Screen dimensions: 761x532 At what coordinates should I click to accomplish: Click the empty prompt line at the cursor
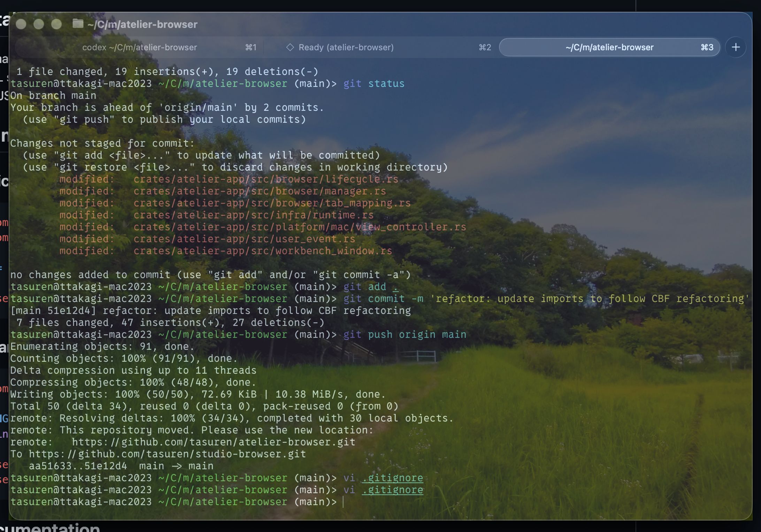[344, 502]
